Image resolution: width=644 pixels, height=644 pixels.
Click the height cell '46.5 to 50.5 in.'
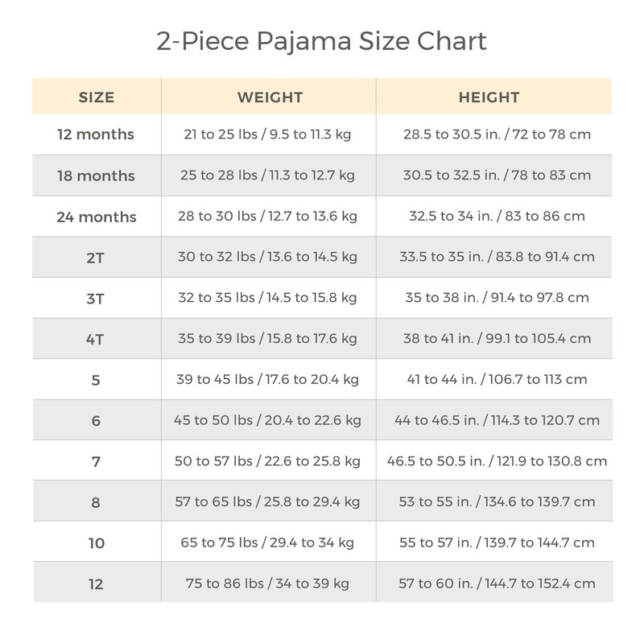497,461
